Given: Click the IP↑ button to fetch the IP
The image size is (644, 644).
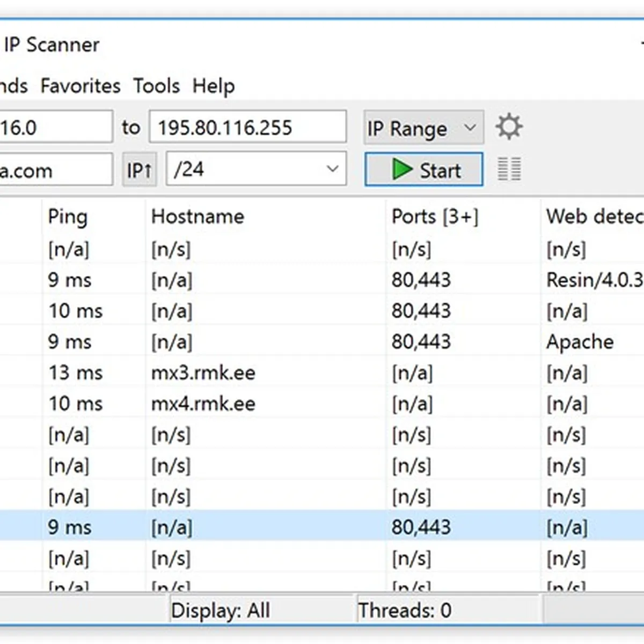Looking at the screenshot, I should click(139, 169).
